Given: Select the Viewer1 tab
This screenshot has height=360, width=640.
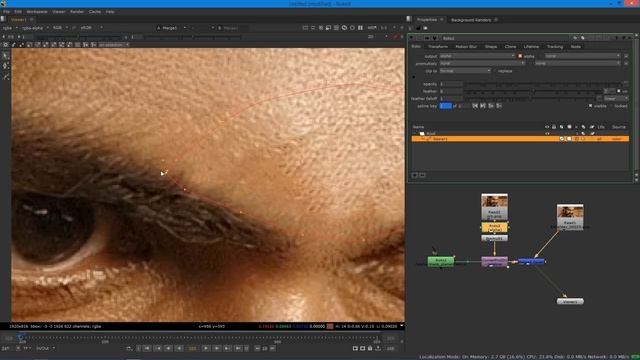Looking at the screenshot, I should 19,20.
